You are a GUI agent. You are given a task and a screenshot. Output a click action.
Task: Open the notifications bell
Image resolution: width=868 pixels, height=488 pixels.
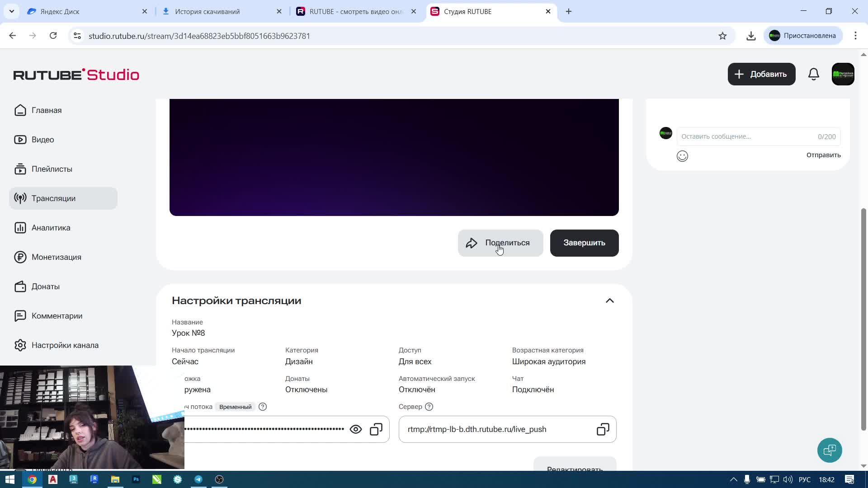[813, 74]
